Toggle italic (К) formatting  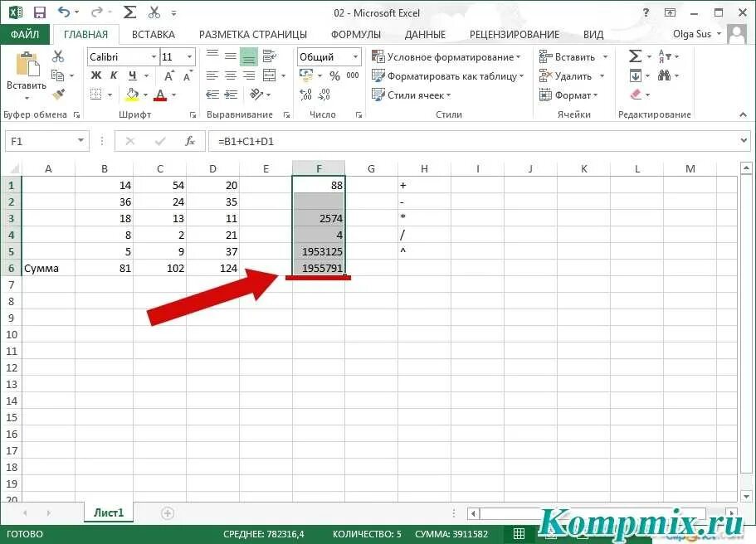pyautogui.click(x=114, y=75)
